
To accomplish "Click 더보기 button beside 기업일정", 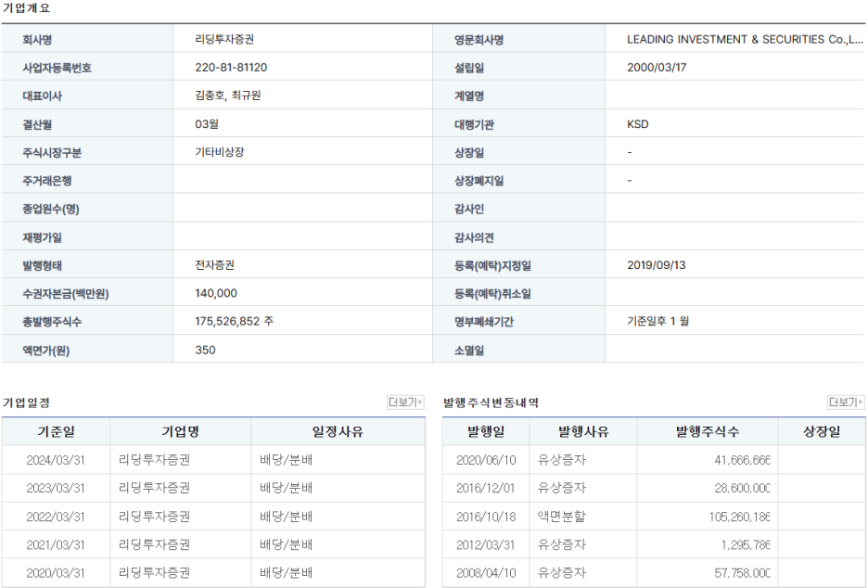I will 405,402.
